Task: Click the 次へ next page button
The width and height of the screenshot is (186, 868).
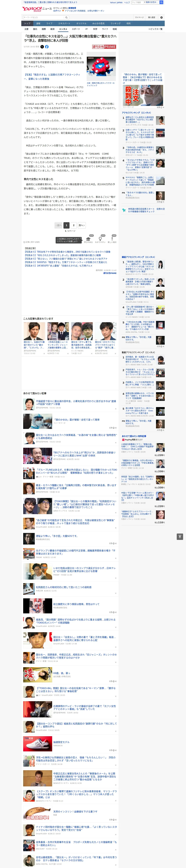Action: (82, 225)
